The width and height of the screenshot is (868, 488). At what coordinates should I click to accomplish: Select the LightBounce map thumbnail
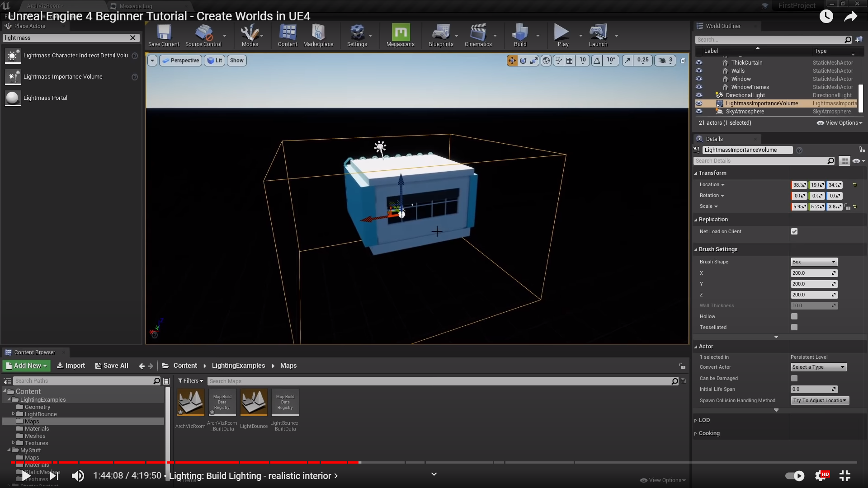(254, 402)
